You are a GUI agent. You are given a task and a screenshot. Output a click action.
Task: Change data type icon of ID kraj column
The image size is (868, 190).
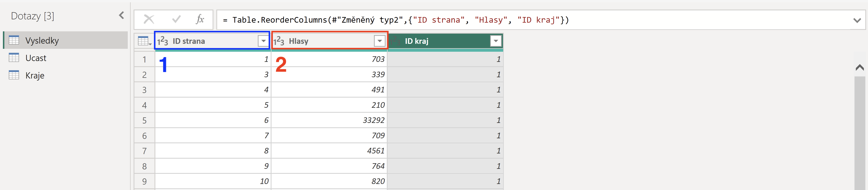395,41
